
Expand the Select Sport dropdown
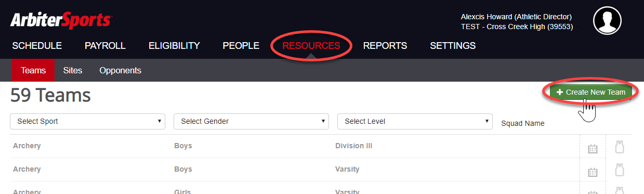[87, 121]
